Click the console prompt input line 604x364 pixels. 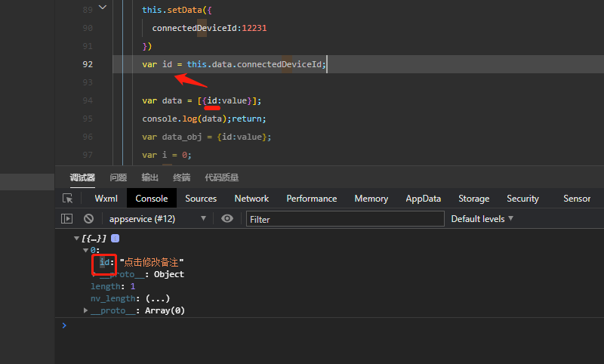pos(331,325)
